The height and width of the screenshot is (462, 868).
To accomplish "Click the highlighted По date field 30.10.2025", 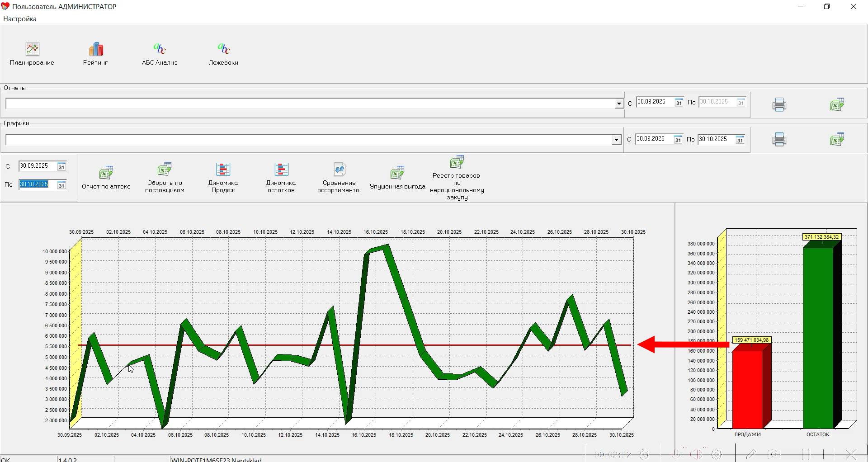I will [34, 184].
